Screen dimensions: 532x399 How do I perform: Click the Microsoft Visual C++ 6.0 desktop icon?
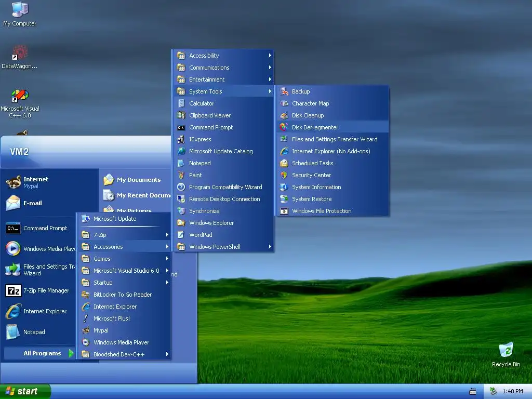tap(20, 96)
